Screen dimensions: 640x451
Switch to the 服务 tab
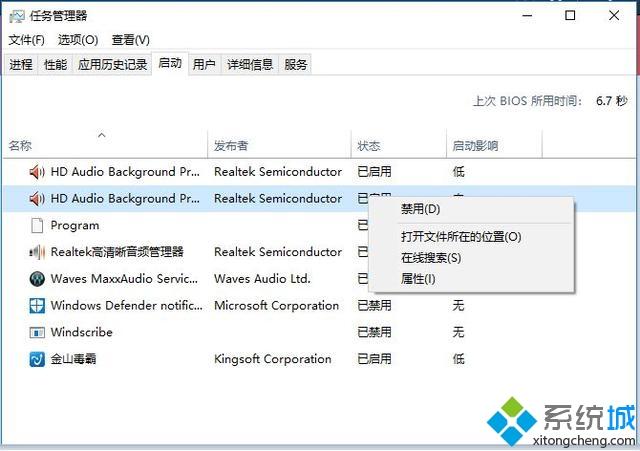296,64
